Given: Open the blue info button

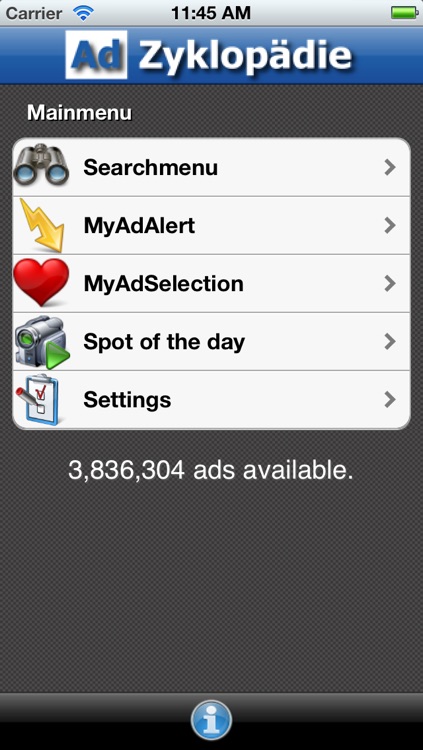Looking at the screenshot, I should (211, 720).
